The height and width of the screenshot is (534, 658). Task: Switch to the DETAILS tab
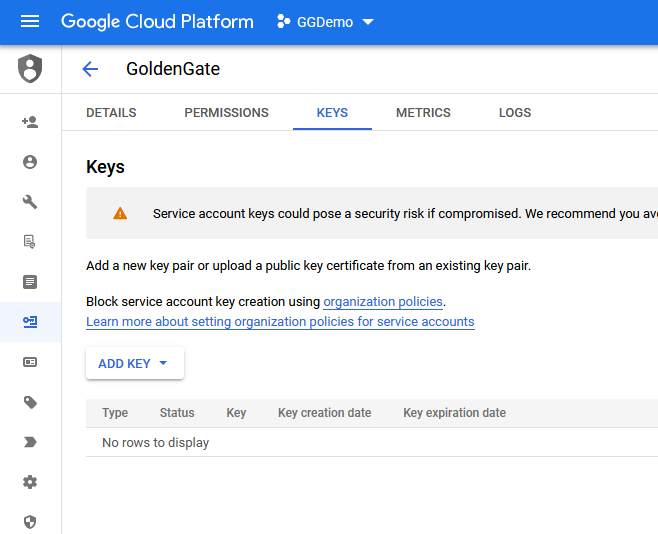point(111,113)
